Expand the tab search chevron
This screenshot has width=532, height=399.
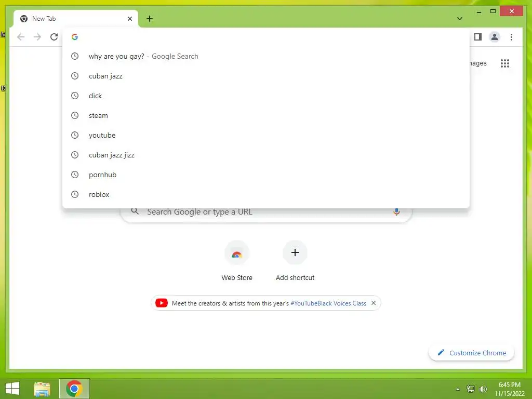coord(459,19)
